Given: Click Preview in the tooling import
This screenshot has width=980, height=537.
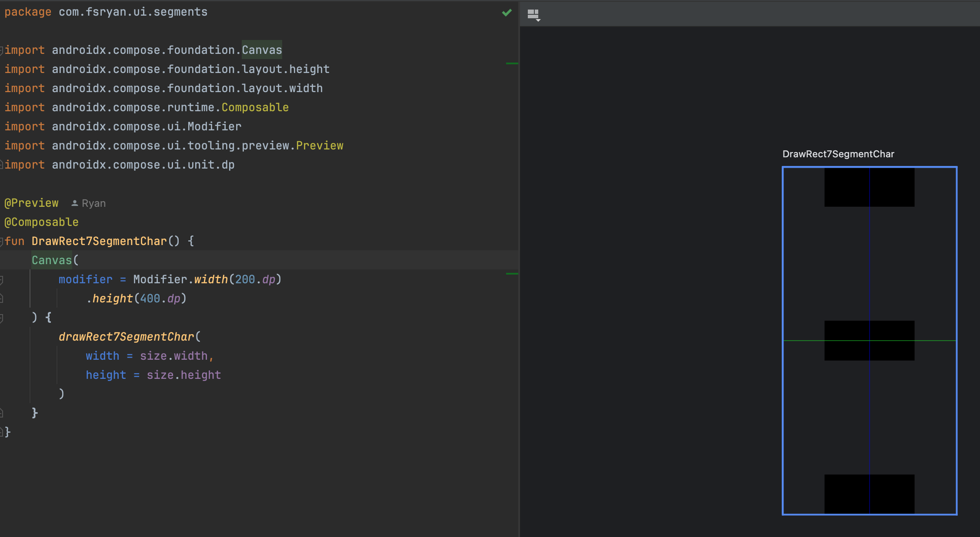Looking at the screenshot, I should point(320,146).
